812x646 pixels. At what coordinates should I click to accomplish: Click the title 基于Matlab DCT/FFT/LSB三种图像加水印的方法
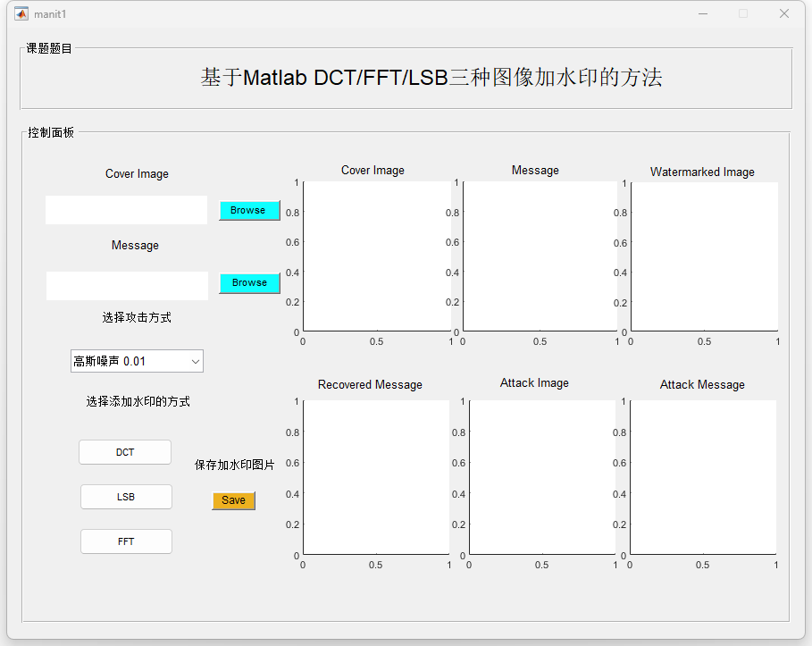click(431, 78)
